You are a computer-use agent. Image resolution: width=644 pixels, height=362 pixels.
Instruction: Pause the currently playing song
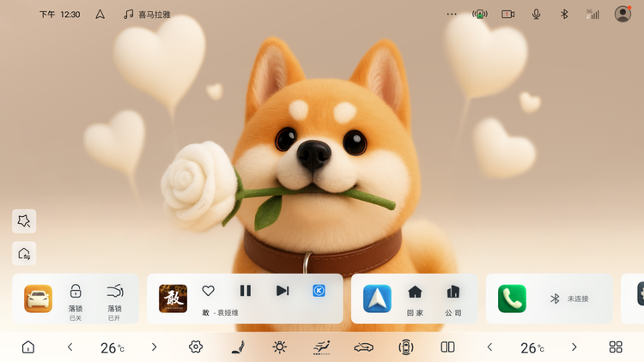point(246,291)
